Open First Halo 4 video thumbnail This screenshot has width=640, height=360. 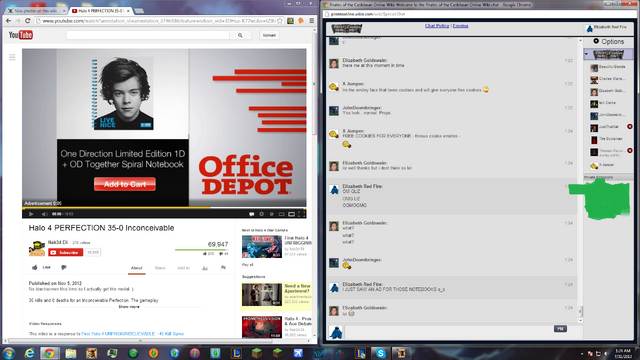[262, 247]
